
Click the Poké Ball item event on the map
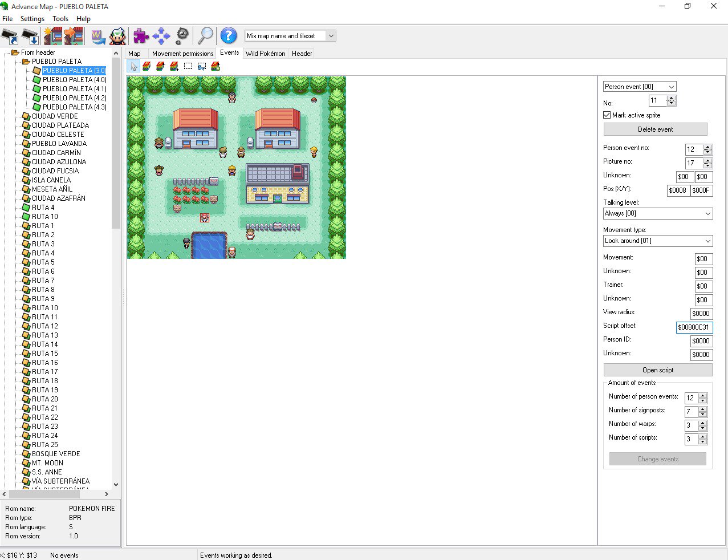[x=314, y=100]
